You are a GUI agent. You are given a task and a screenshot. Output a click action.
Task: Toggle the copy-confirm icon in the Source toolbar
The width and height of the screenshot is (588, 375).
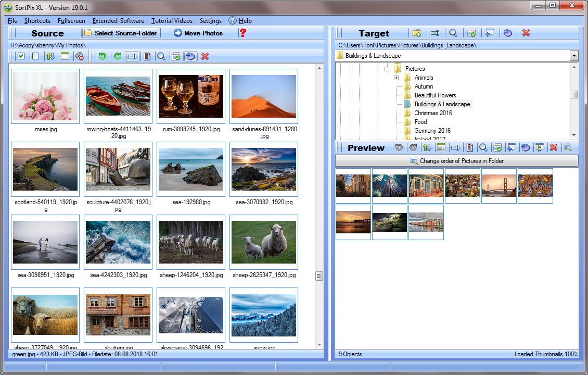point(175,56)
